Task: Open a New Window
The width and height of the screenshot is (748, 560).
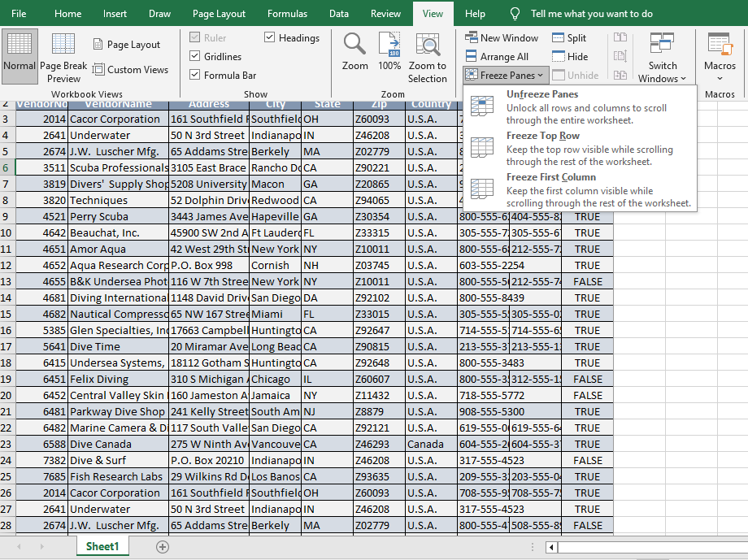Action: [502, 37]
